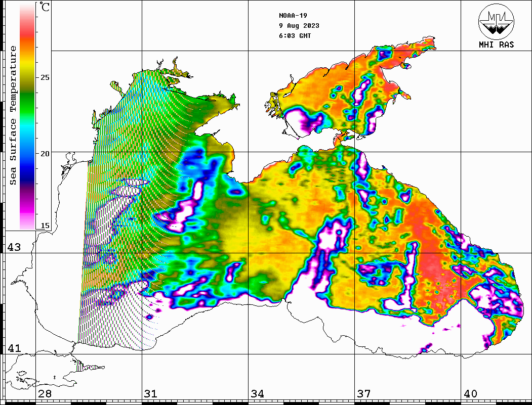This screenshot has width=532, height=405.
Task: Click the 'Sea Surface Temperature' legend title
Action: pyautogui.click(x=13, y=115)
